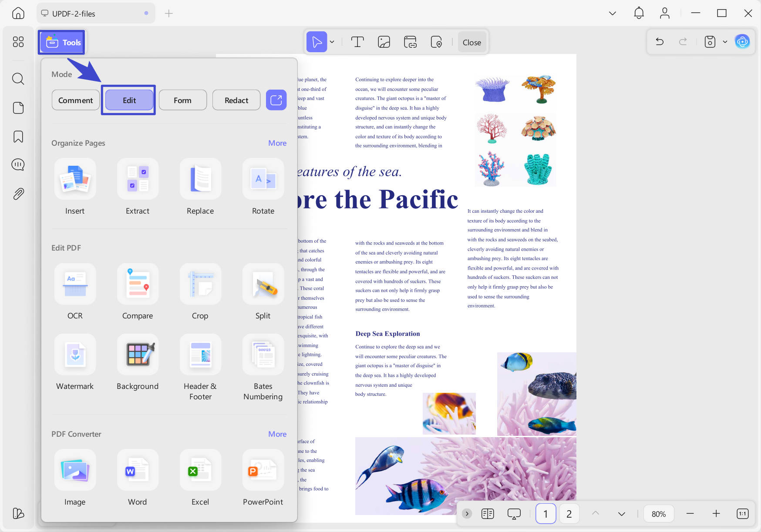Select the UPDF-2-files tab
Image resolution: width=761 pixels, height=532 pixels.
click(x=96, y=13)
